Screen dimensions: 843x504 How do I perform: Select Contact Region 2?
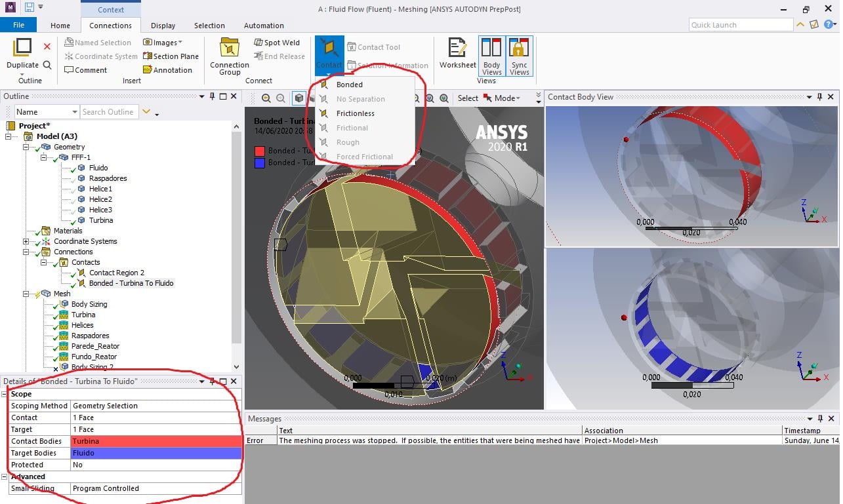[x=117, y=273]
